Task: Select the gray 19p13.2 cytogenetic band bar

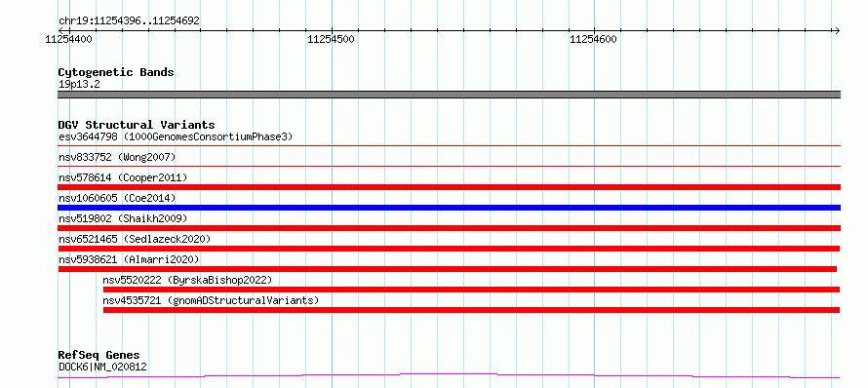Action: pyautogui.click(x=449, y=95)
